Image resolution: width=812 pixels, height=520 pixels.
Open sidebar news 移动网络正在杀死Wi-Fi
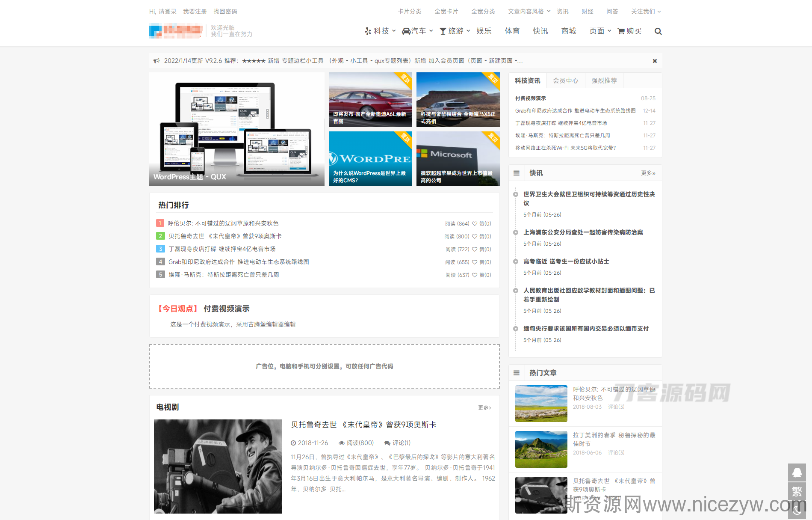point(565,148)
